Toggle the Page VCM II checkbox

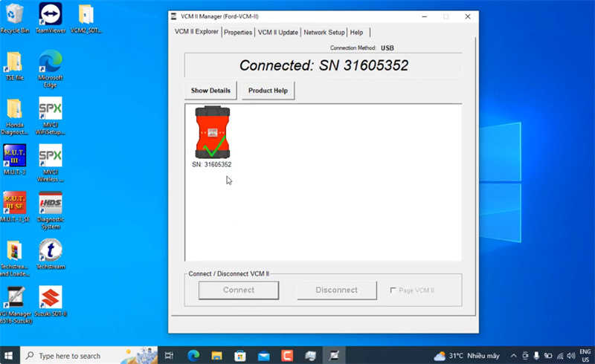[393, 290]
